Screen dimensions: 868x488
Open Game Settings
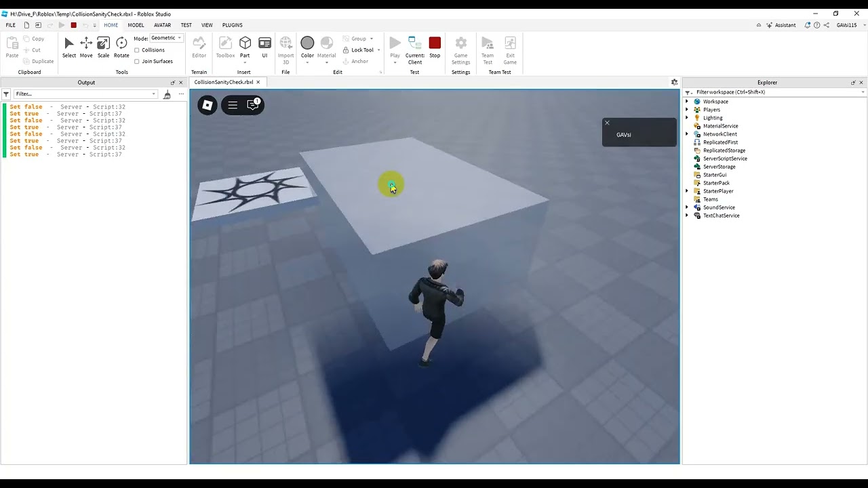click(460, 51)
